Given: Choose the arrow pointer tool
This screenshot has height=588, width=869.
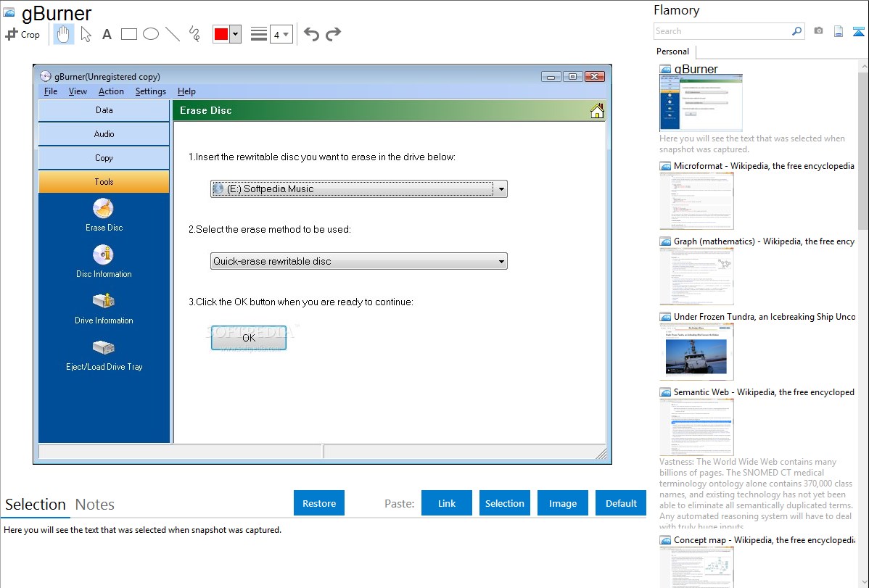Looking at the screenshot, I should click(86, 34).
